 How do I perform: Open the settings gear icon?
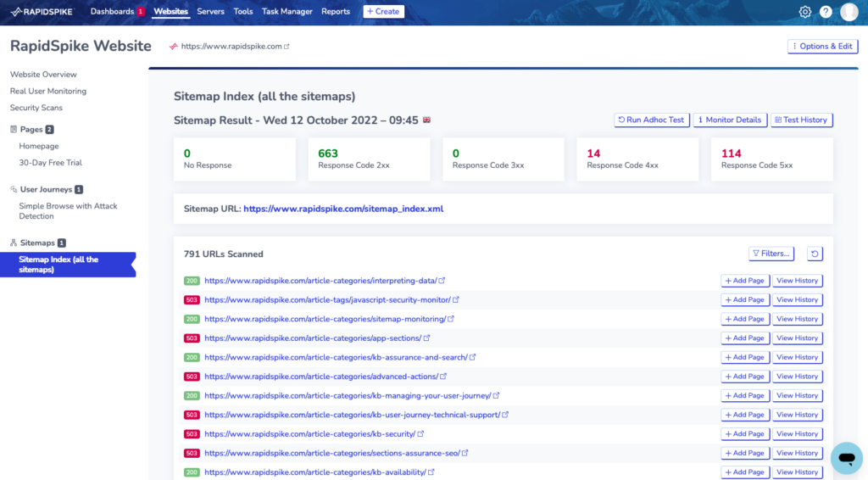[x=805, y=12]
